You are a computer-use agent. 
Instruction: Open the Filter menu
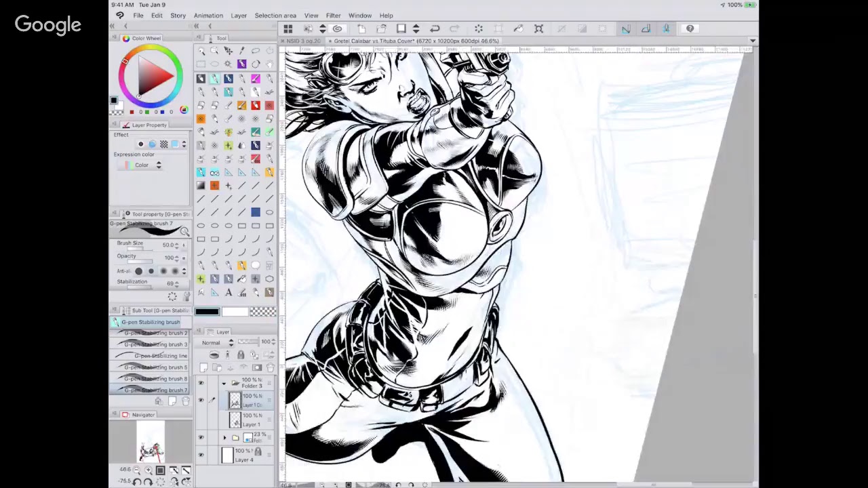tap(333, 15)
